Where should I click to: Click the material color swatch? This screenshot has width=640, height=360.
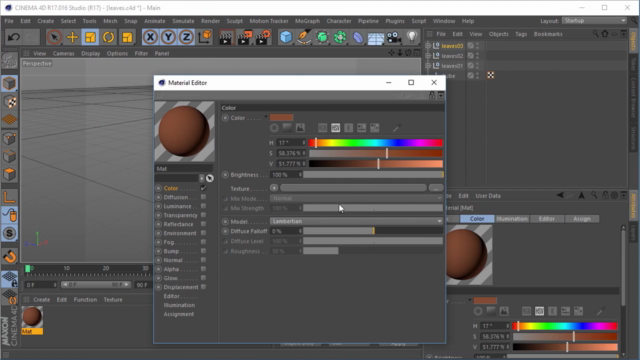point(281,118)
